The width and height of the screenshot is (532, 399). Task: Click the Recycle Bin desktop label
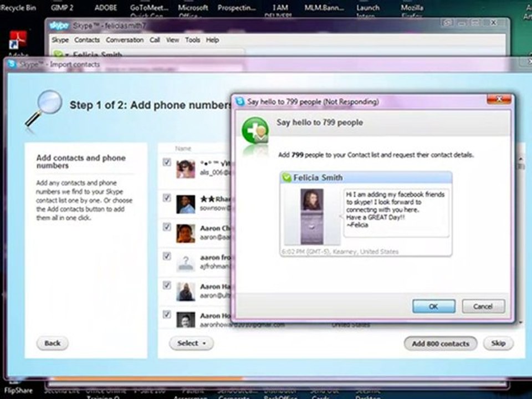18,7
